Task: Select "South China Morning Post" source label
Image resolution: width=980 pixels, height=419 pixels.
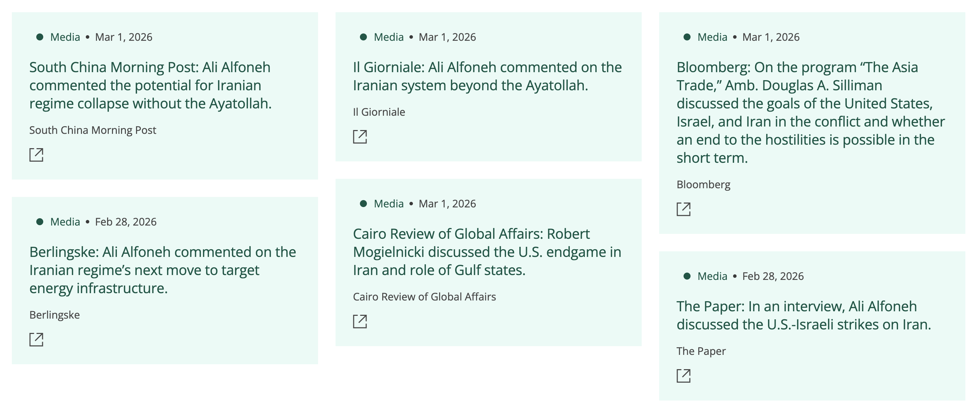Action: tap(92, 130)
